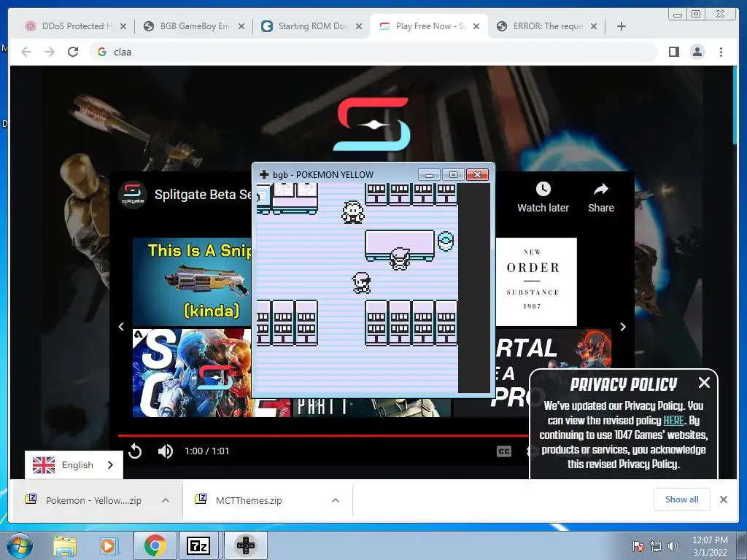This screenshot has height=560, width=747.
Task: Go back using the browser back arrow
Action: coord(26,52)
